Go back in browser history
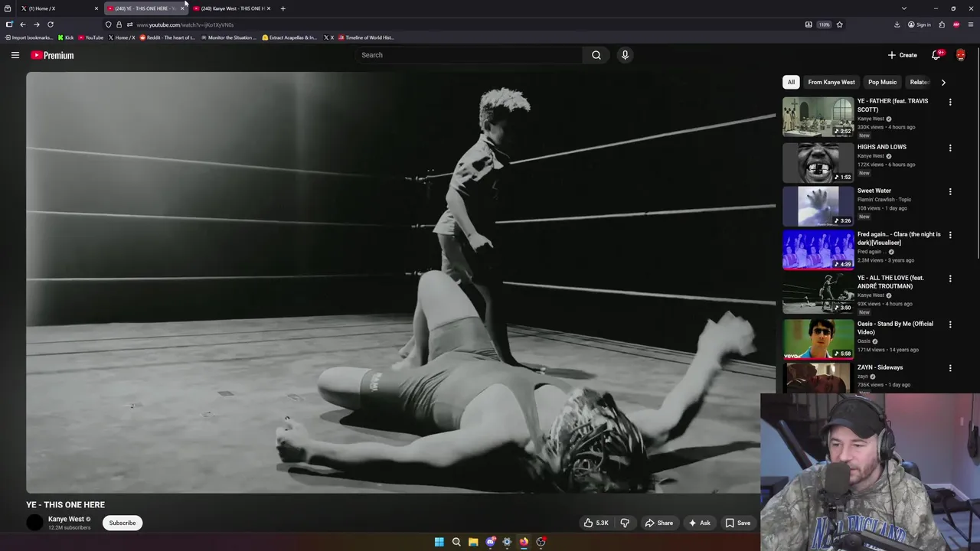This screenshot has width=980, height=551. 22,24
